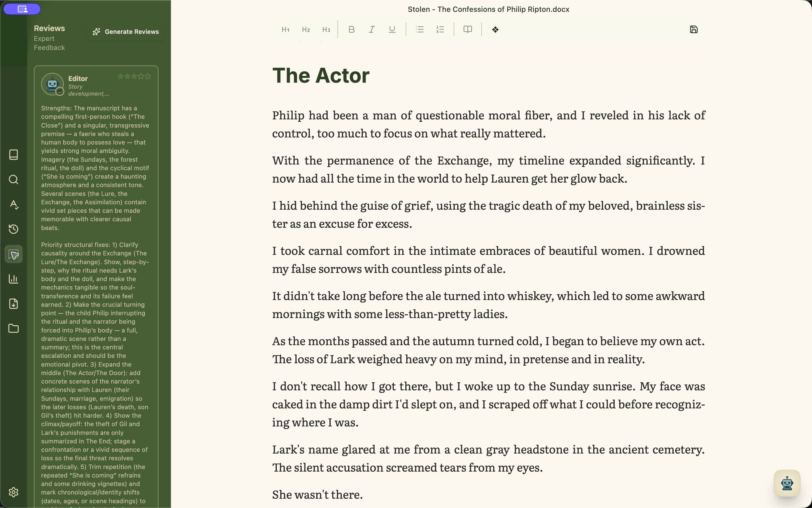Image resolution: width=812 pixels, height=508 pixels.
Task: Click the Editor robot avatar
Action: click(52, 84)
